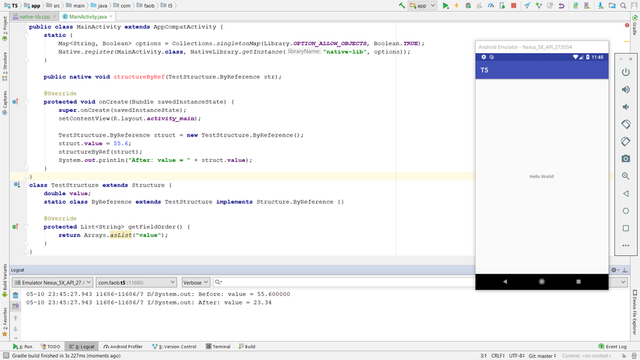Image resolution: width=640 pixels, height=360 pixels.
Task: Click the Android back navigation button
Action: [x=505, y=282]
